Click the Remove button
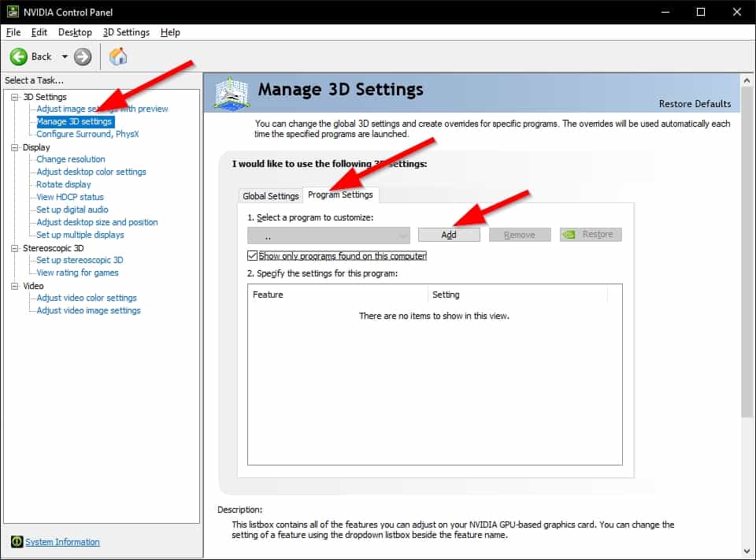Image resolution: width=756 pixels, height=560 pixels. tap(519, 235)
